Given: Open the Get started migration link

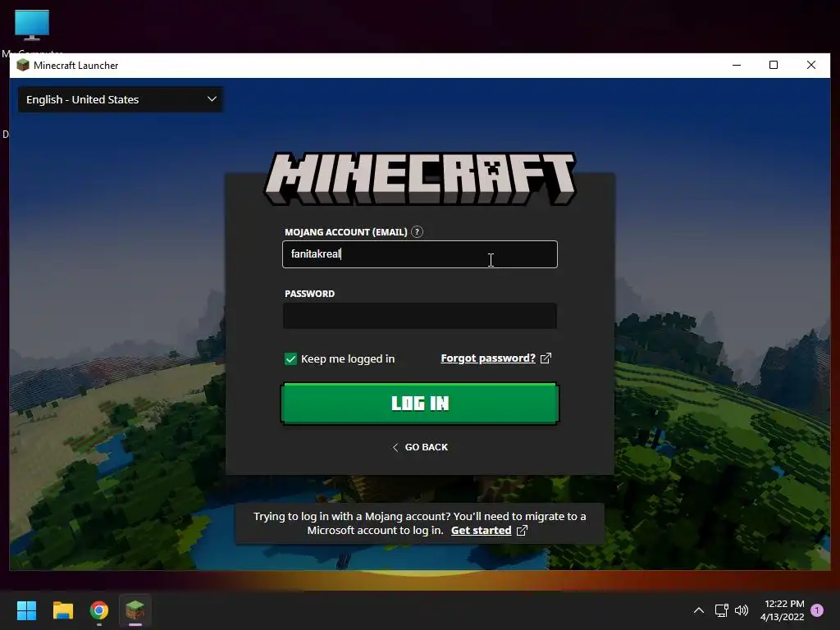Looking at the screenshot, I should coord(481,531).
